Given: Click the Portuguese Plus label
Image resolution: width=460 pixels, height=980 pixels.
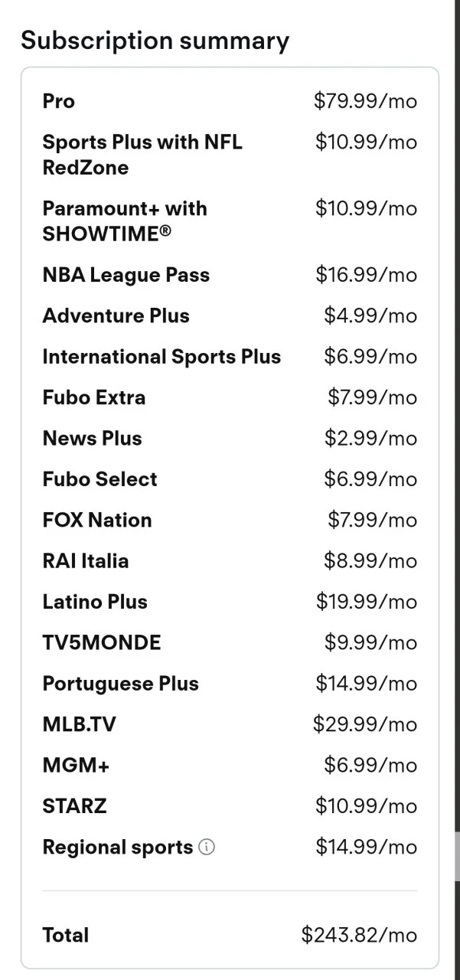Looking at the screenshot, I should [x=121, y=684].
